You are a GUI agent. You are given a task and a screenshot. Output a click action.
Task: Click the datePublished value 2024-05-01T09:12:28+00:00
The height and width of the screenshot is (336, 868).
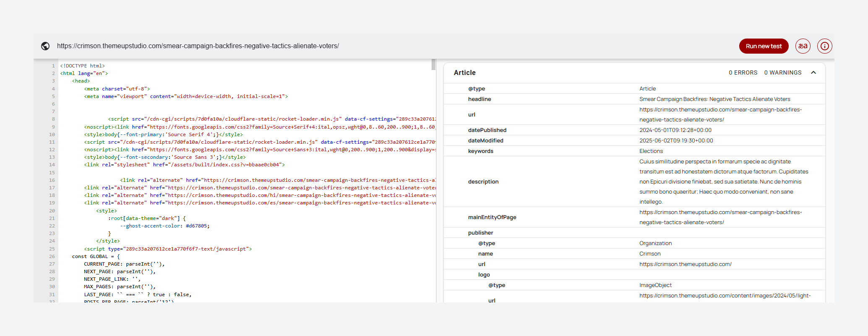675,130
